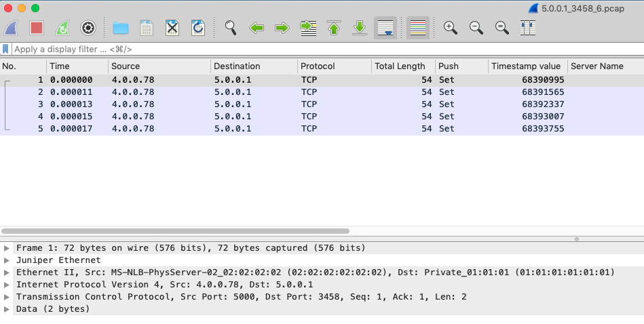Click the horizontal scrollbar under the packet list

(x=175, y=231)
